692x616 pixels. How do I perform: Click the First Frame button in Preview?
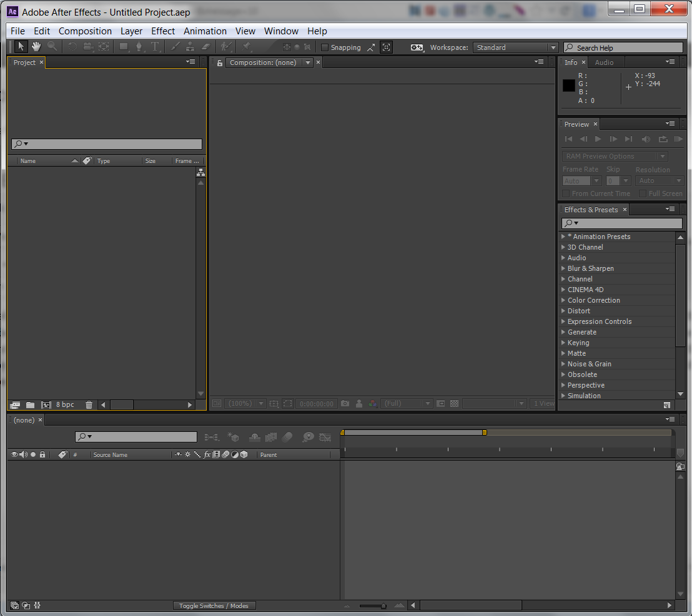tap(568, 139)
